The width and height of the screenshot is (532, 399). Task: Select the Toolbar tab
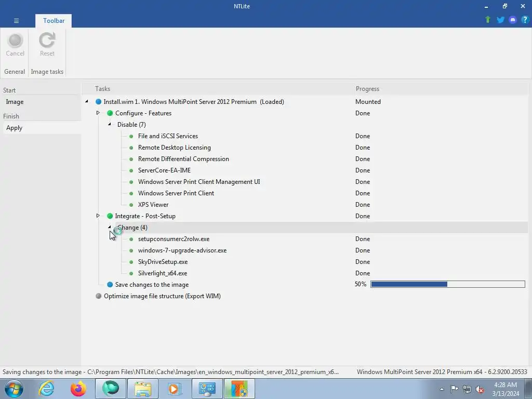pos(54,21)
